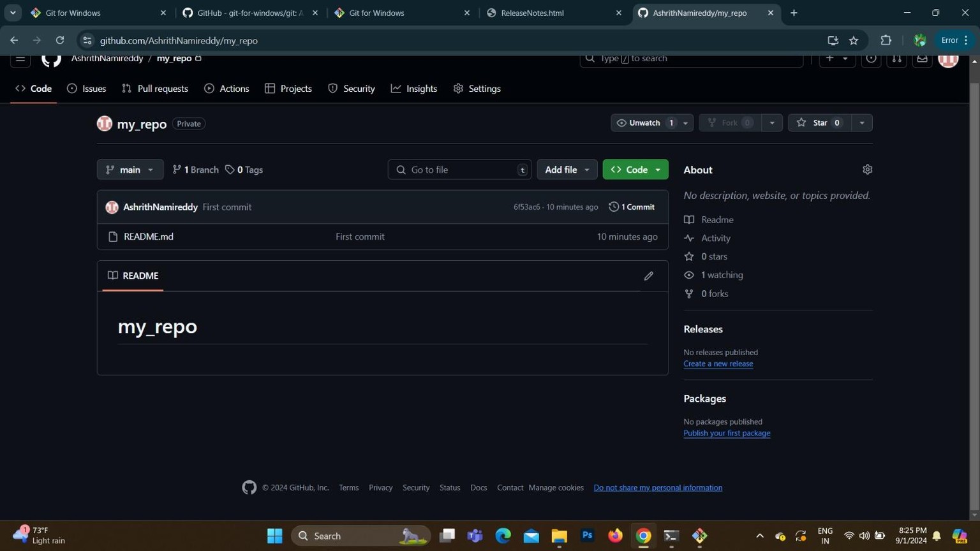
Task: Click the install app icon in the address bar
Action: pyautogui.click(x=833, y=40)
